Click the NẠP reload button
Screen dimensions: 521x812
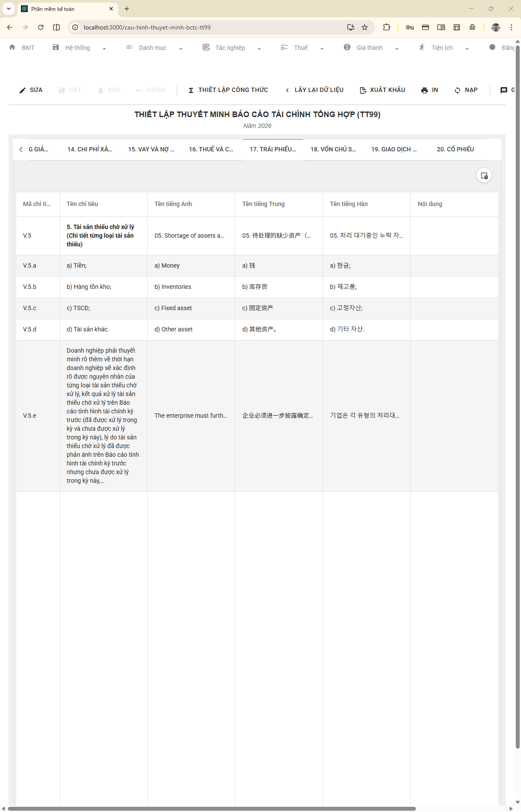pos(466,90)
